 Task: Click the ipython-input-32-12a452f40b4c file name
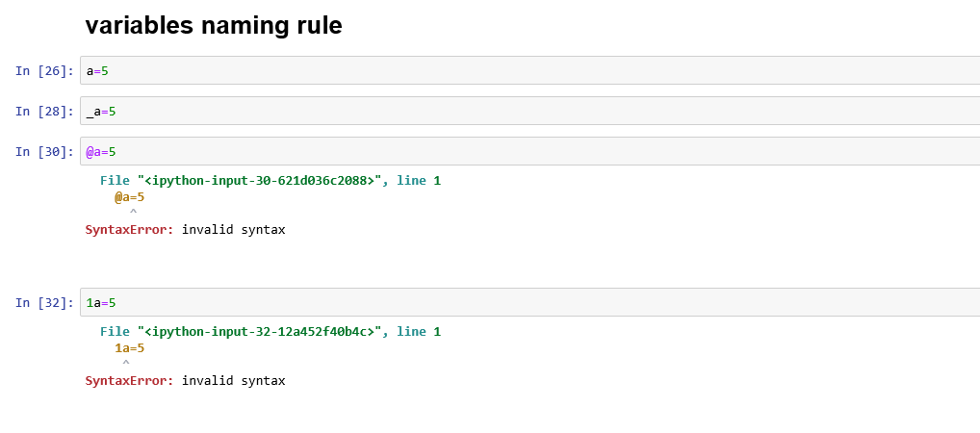[260, 332]
